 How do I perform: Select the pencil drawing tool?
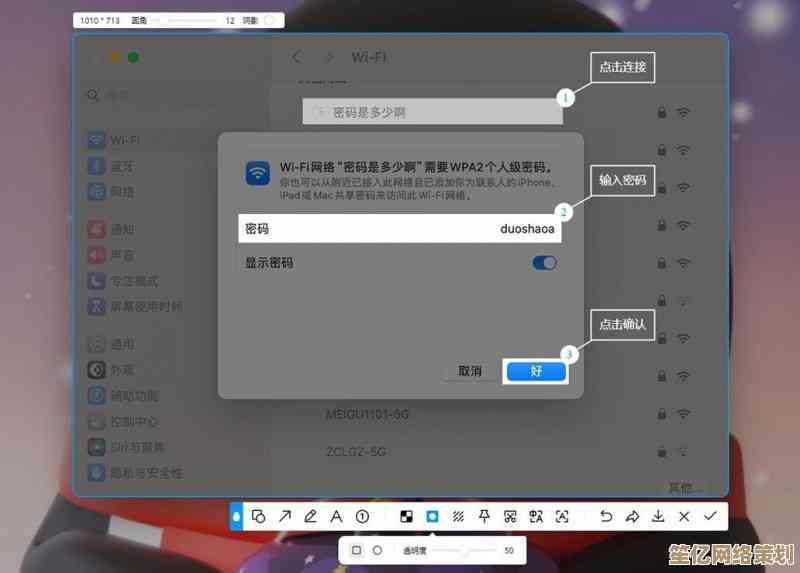[x=311, y=516]
